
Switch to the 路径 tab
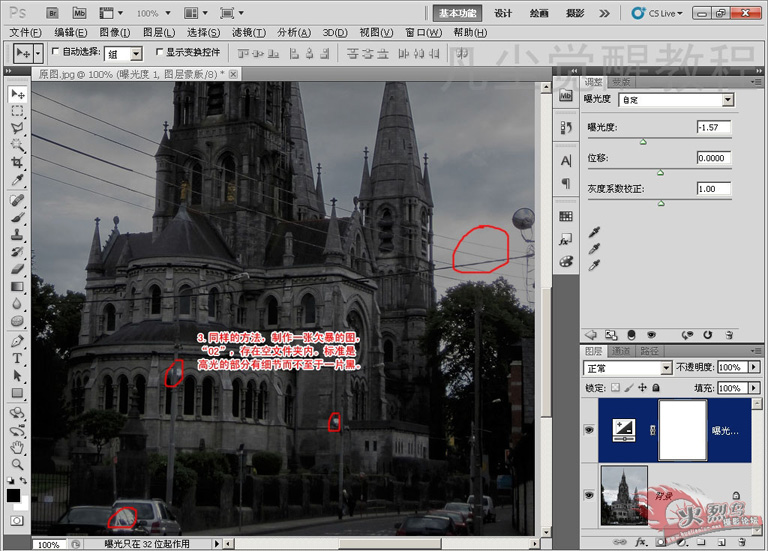649,351
